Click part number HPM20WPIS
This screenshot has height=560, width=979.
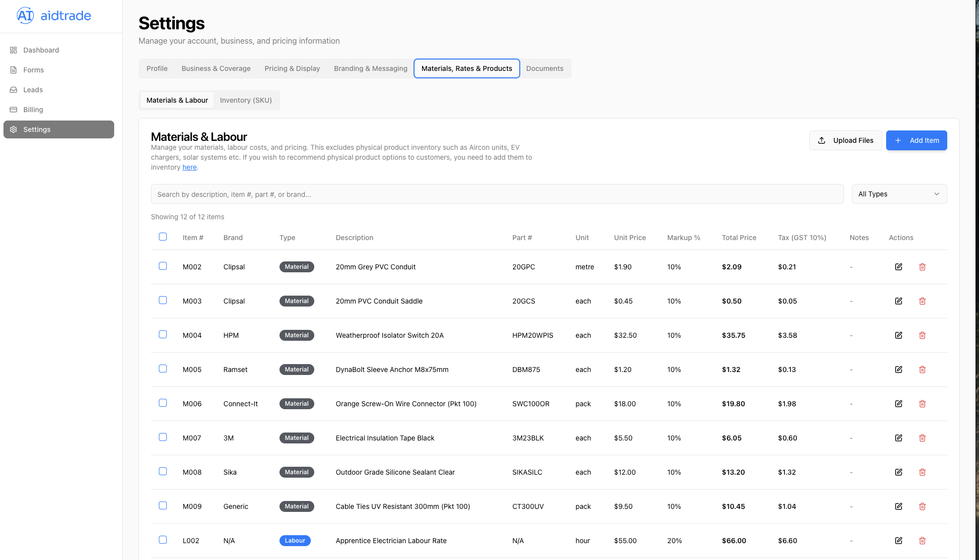[x=532, y=335]
